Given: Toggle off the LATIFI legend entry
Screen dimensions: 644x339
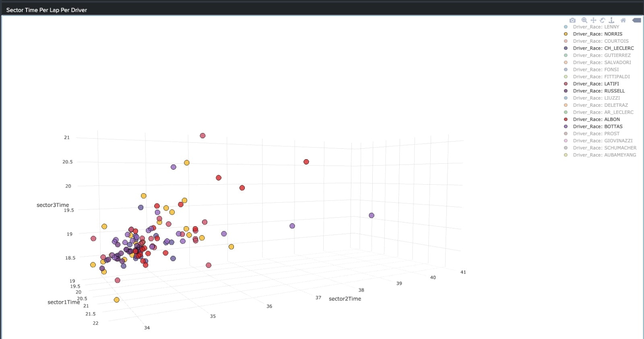Looking at the screenshot, I should pos(596,84).
